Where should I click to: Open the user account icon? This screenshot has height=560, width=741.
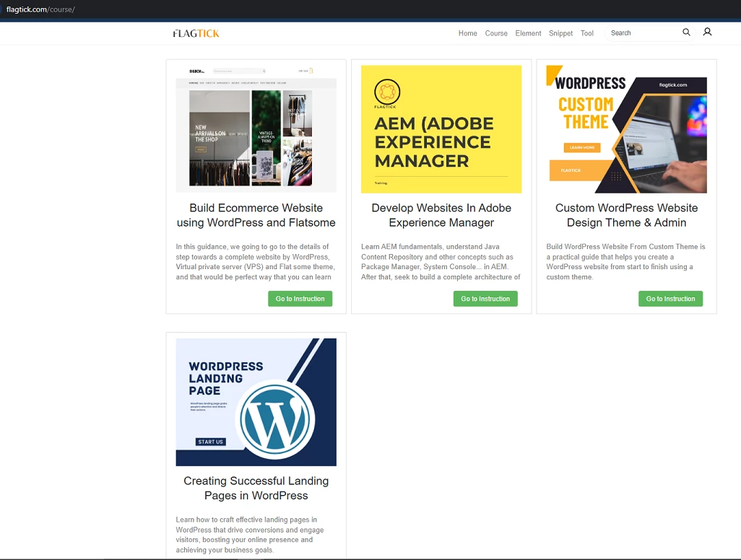tap(707, 32)
